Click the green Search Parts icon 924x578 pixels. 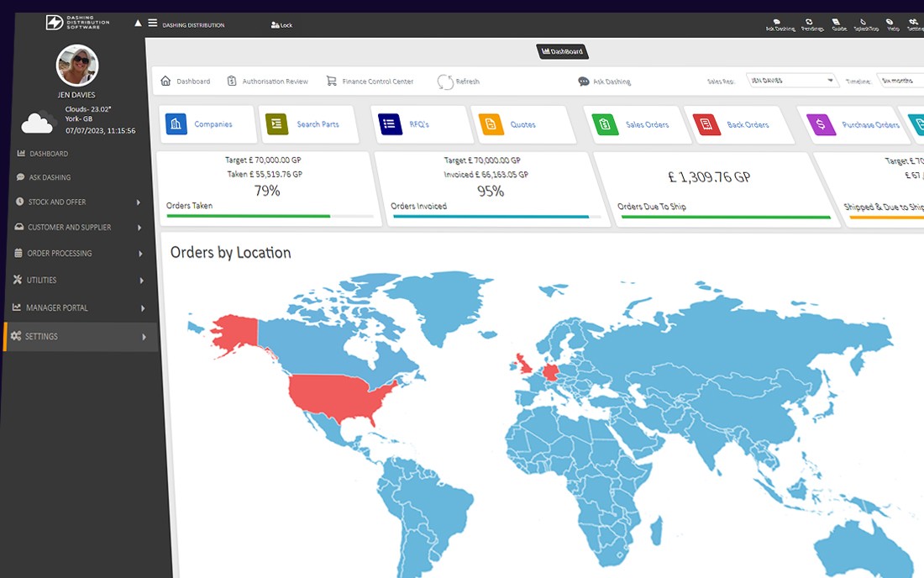point(277,124)
